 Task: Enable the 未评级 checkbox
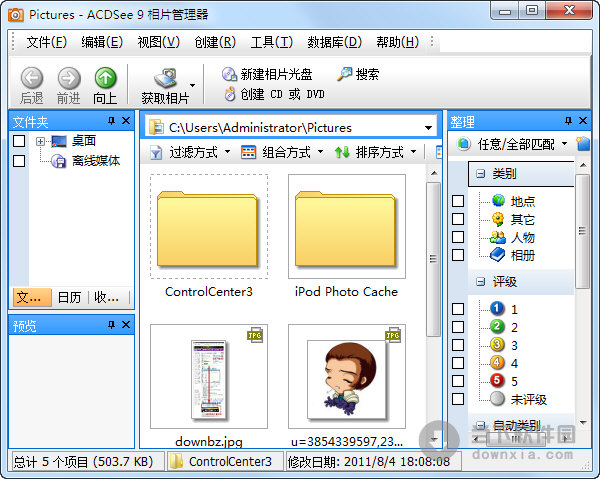458,399
